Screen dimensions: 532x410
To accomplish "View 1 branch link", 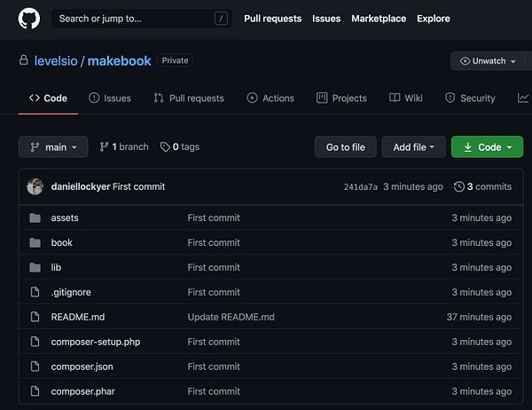I will coord(124,146).
